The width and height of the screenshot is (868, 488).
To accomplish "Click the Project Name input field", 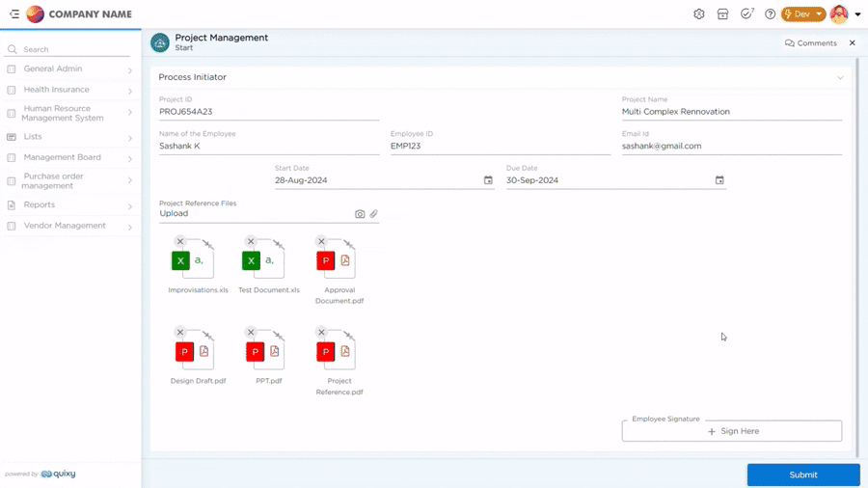I will [x=731, y=112].
